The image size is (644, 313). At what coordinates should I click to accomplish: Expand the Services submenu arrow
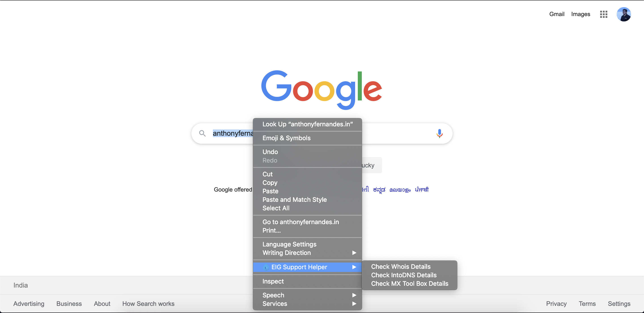[354, 304]
